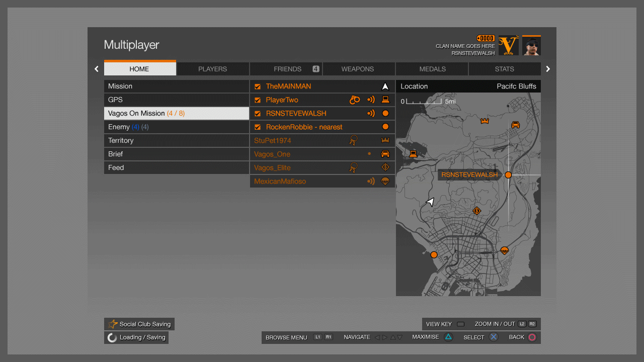The height and width of the screenshot is (362, 644).
Task: Click the map distance scale bar
Action: tap(424, 102)
